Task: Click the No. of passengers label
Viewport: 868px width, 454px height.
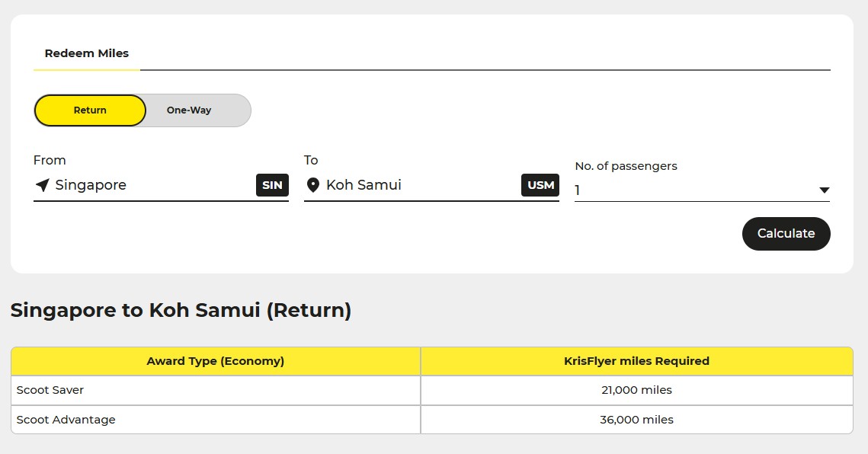Action: point(626,166)
